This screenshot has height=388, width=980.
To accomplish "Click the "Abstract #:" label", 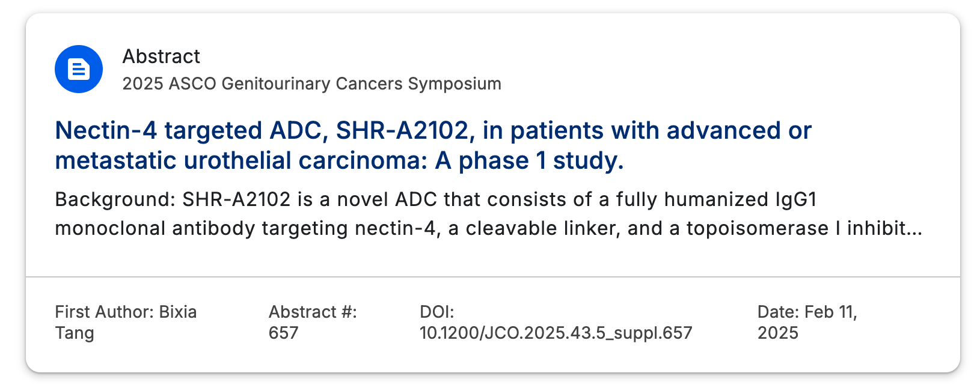I will [313, 312].
